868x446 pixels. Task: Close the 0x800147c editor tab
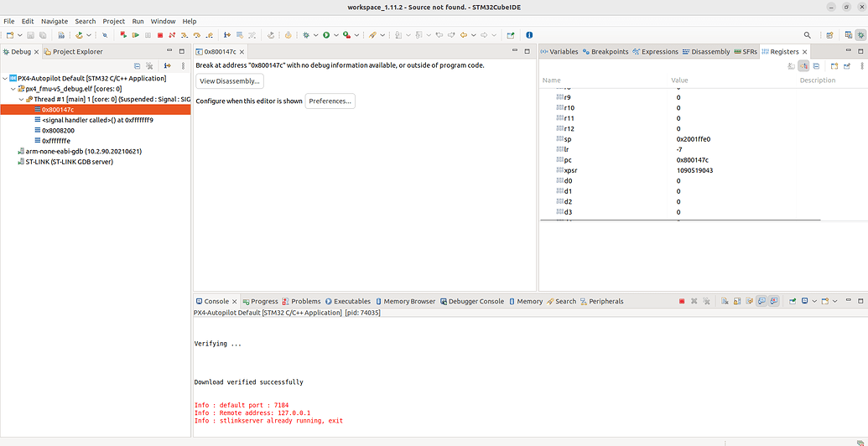pos(242,52)
